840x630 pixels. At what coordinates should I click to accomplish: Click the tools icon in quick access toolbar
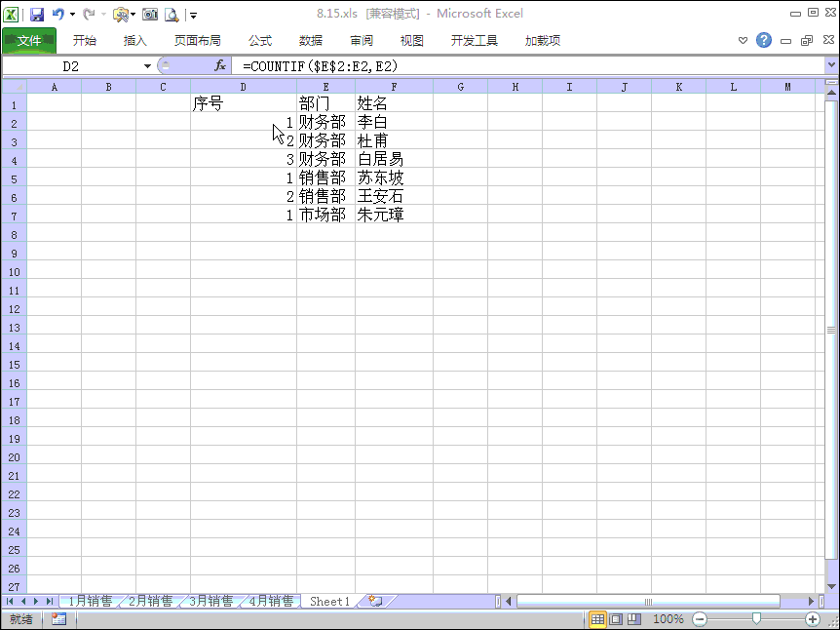coord(121,15)
